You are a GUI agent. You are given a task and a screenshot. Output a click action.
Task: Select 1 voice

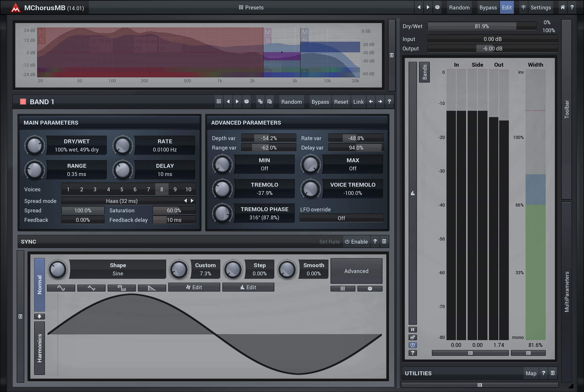(68, 189)
